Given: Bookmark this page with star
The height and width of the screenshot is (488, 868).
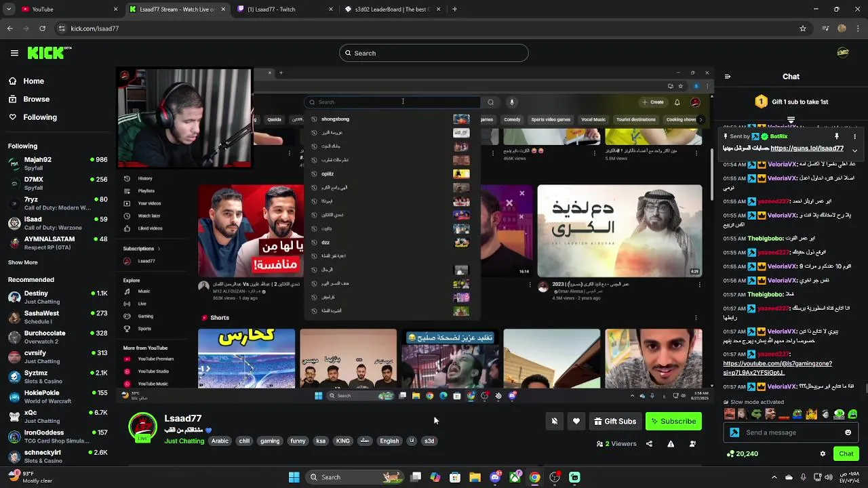Looking at the screenshot, I should tap(803, 28).
